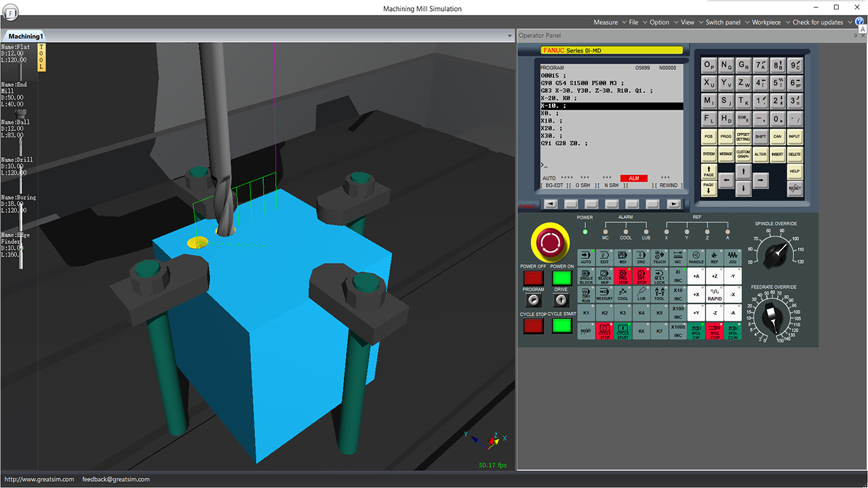Screen dimensions: 868x488
Task: Expand the Workpiece dropdown menu
Action: point(766,22)
